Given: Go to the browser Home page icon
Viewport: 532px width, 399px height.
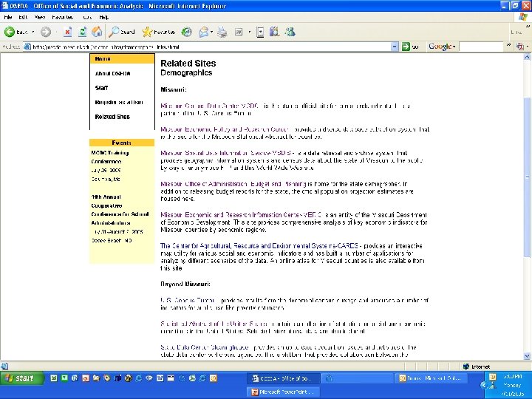Looking at the screenshot, I should 97,32.
